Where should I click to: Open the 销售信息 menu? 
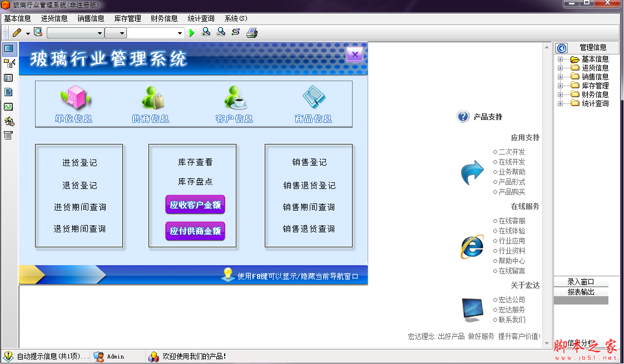click(x=91, y=19)
